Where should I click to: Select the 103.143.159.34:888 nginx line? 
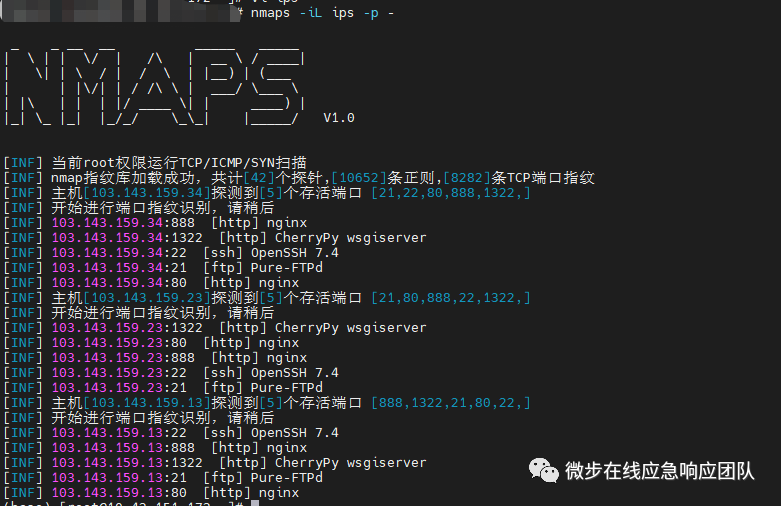click(x=155, y=223)
